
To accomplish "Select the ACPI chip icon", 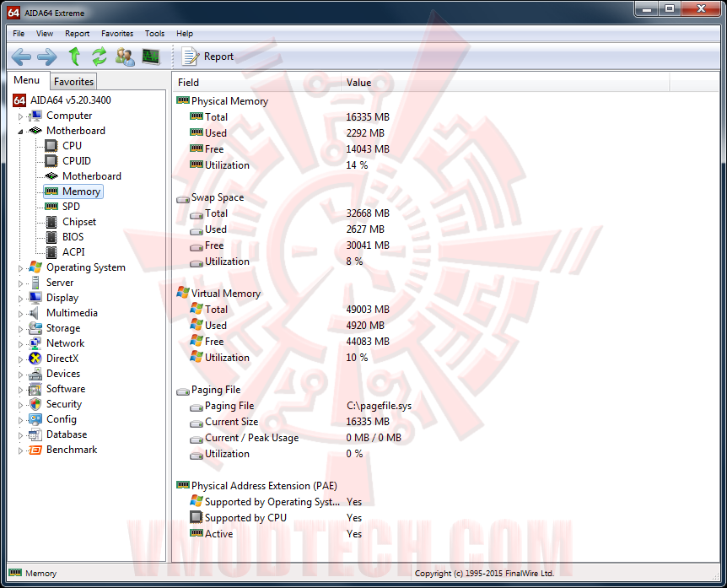I will pos(51,252).
